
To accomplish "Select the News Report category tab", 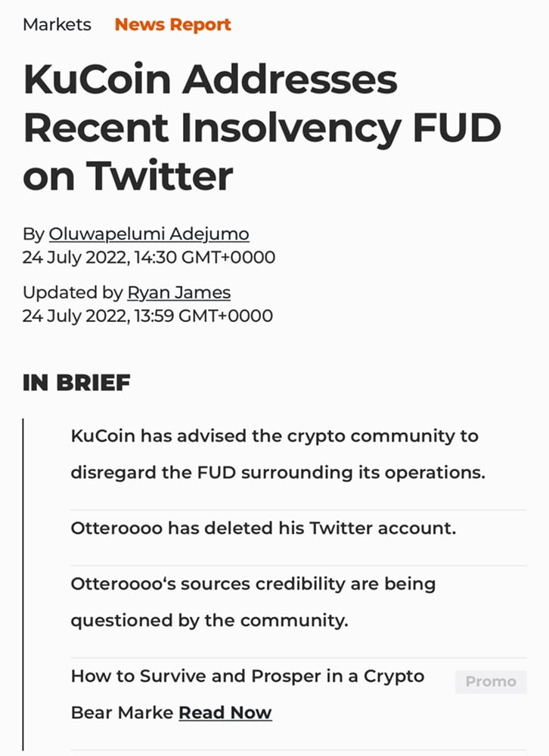I will pos(172,24).
